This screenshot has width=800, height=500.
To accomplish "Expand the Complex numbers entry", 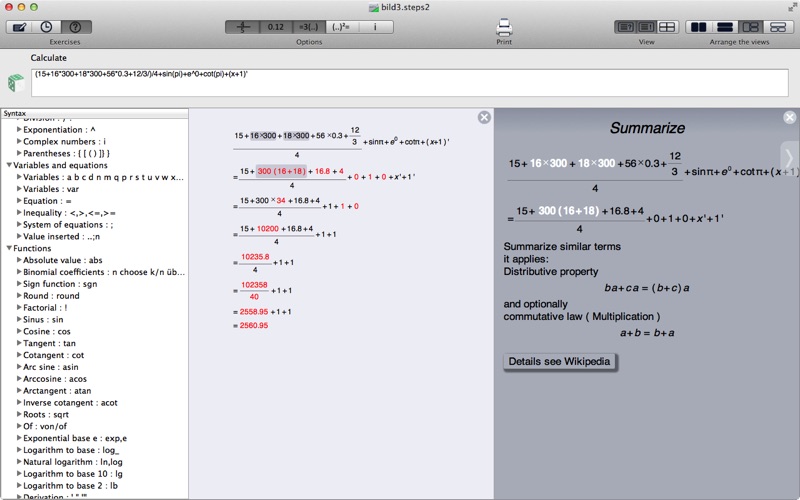I will coord(19,141).
